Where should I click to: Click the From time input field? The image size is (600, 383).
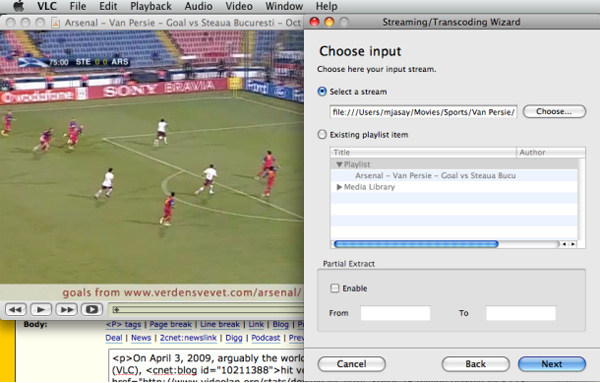pyautogui.click(x=395, y=313)
